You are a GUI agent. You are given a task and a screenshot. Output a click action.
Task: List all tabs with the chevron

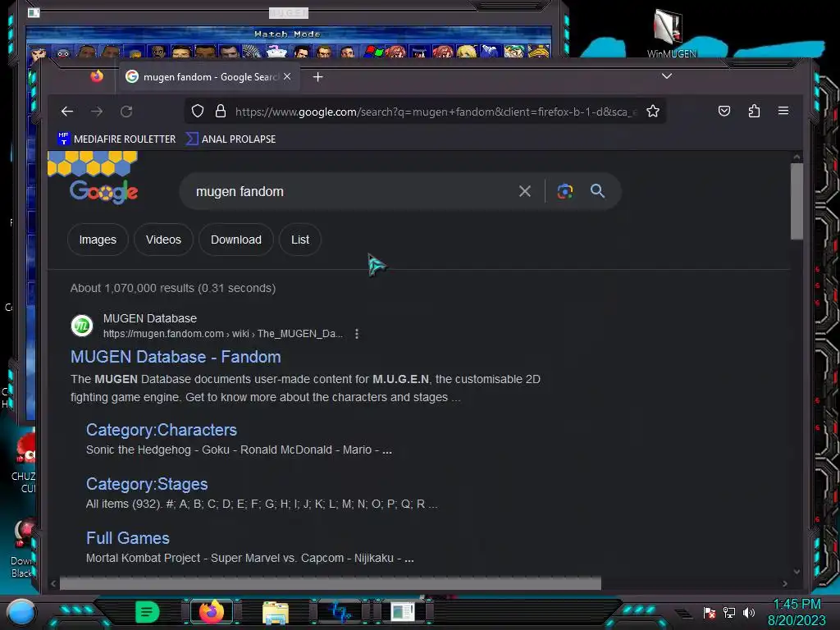(666, 76)
